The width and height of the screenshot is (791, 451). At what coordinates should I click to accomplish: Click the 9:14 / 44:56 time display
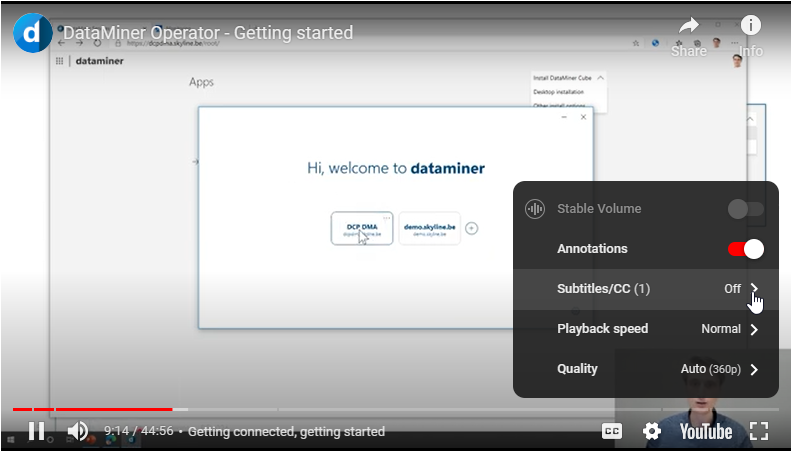139,431
